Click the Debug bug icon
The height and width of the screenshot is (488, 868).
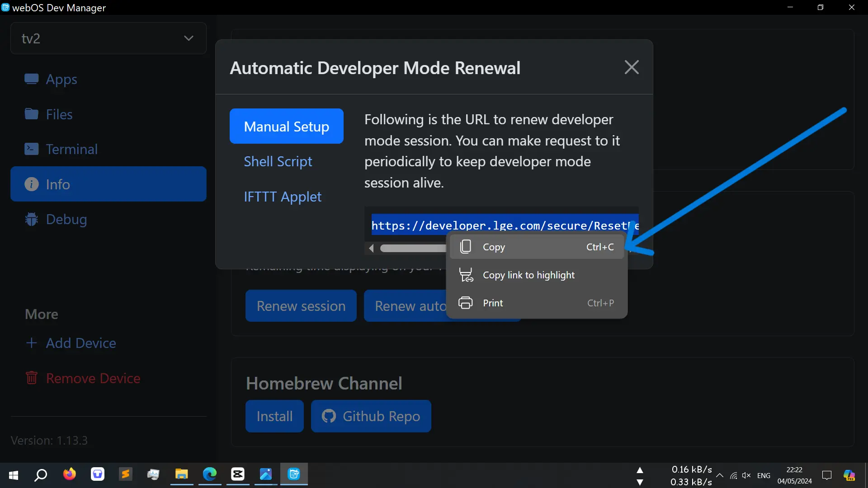pyautogui.click(x=31, y=219)
